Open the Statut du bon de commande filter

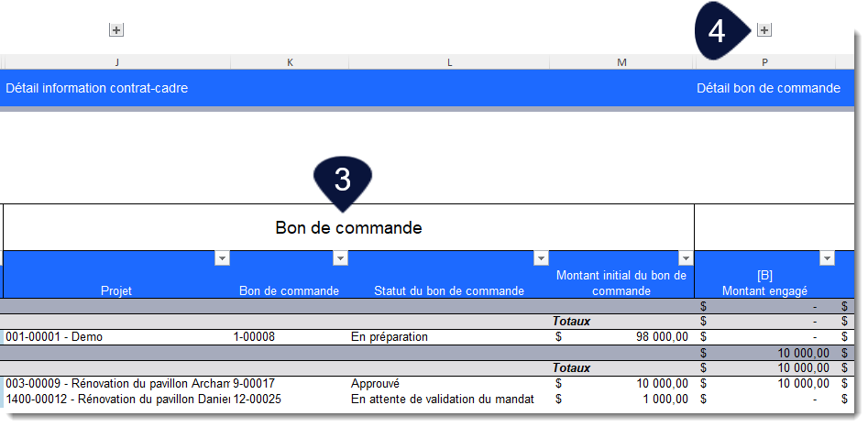click(541, 258)
